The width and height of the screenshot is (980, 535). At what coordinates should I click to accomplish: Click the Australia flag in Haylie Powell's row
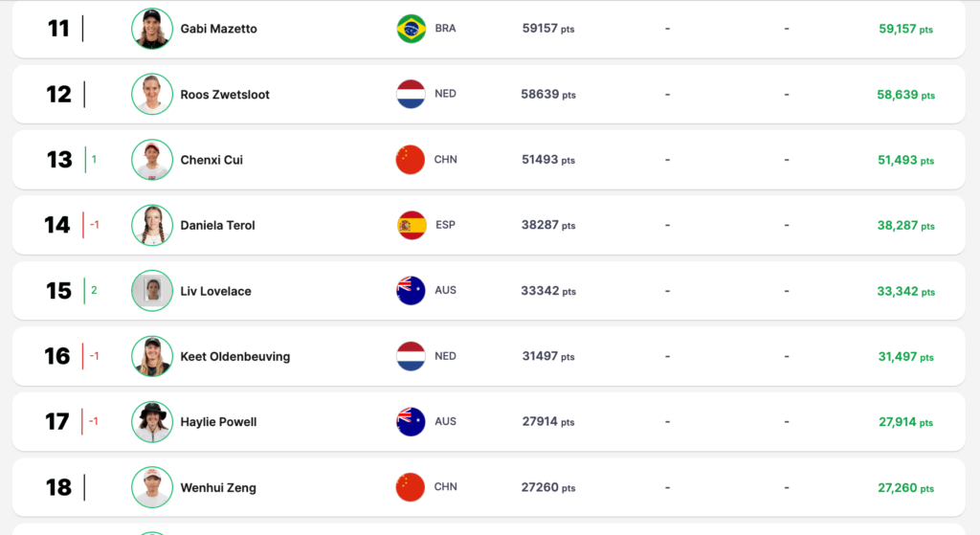411,421
